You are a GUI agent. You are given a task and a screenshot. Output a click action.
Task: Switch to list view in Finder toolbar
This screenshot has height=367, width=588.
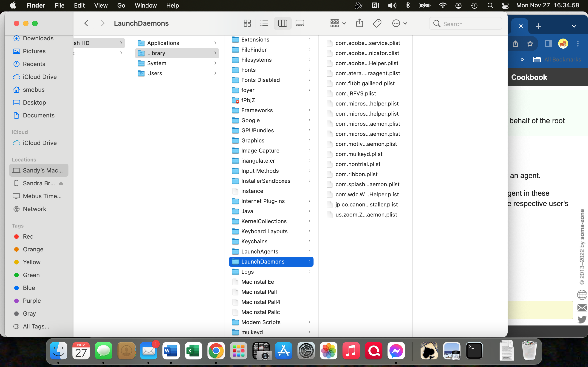coord(264,23)
